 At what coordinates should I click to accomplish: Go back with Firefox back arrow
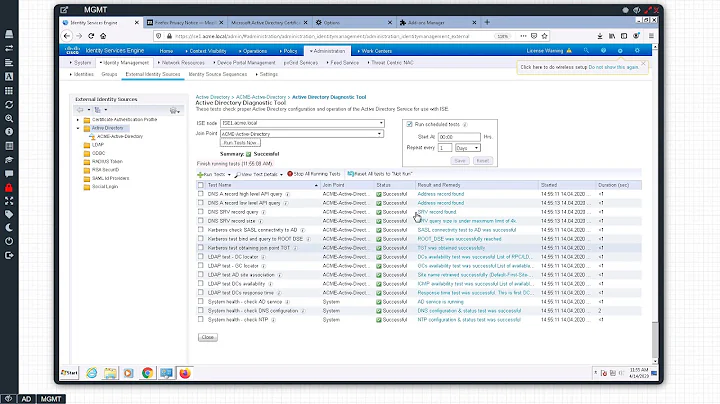[67, 36]
